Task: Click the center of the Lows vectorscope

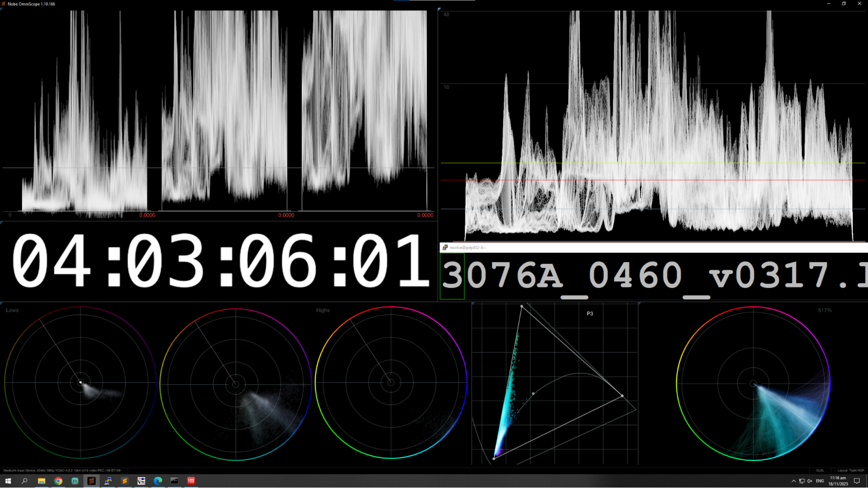Action: pos(80,382)
